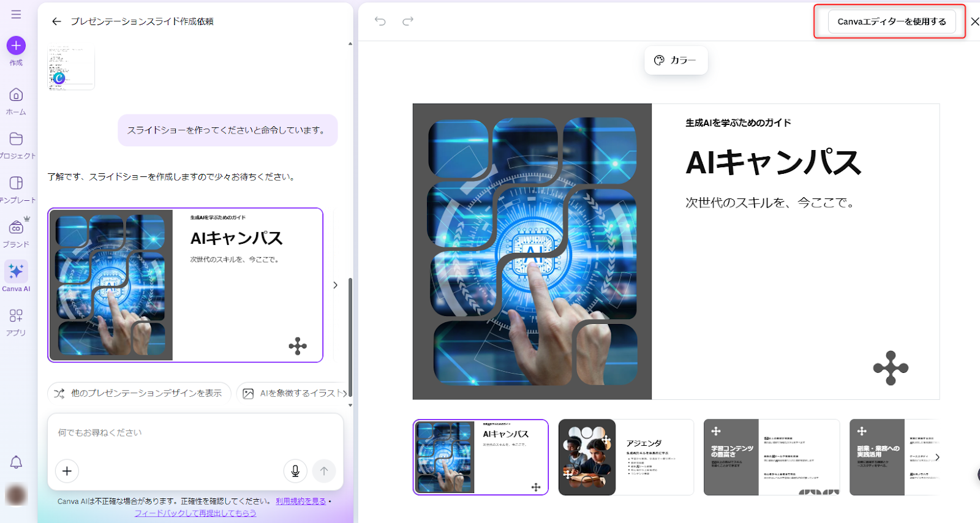Open the カラー palette option

coord(676,60)
